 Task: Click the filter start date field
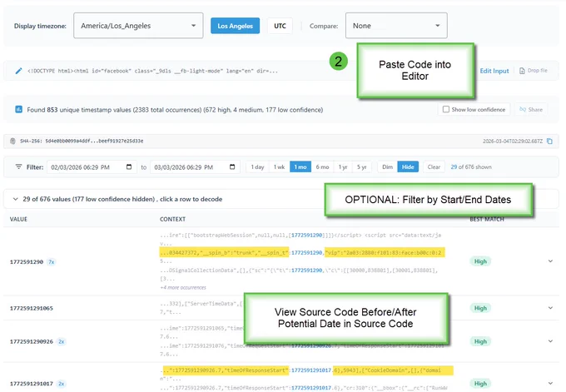(92, 166)
